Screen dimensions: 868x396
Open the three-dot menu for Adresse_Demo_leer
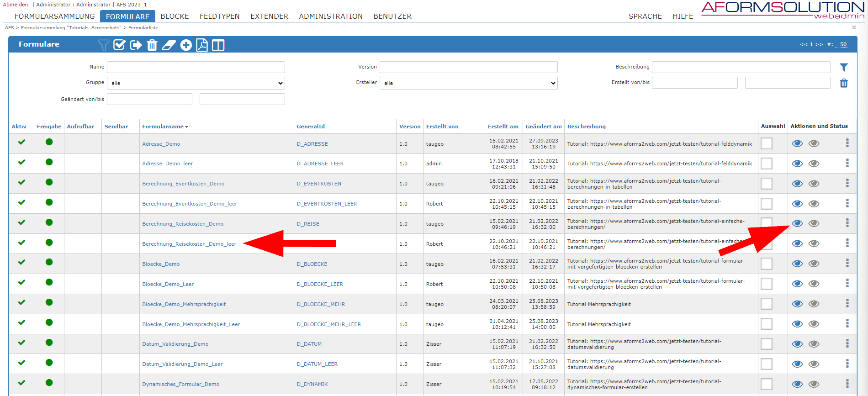[847, 163]
